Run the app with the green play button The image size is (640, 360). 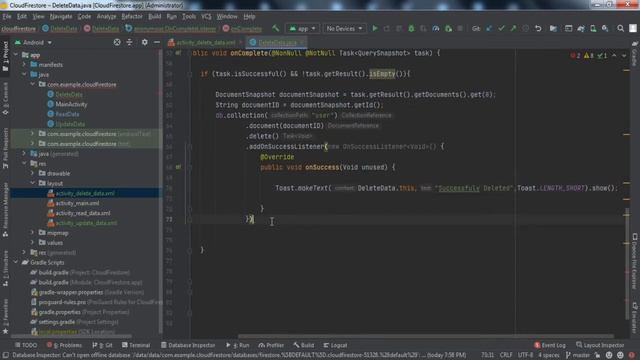[375, 29]
